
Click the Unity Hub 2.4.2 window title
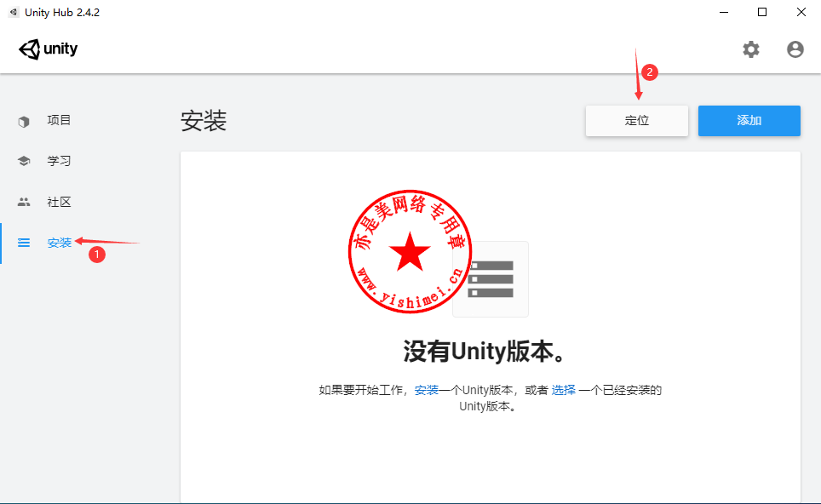tap(62, 13)
